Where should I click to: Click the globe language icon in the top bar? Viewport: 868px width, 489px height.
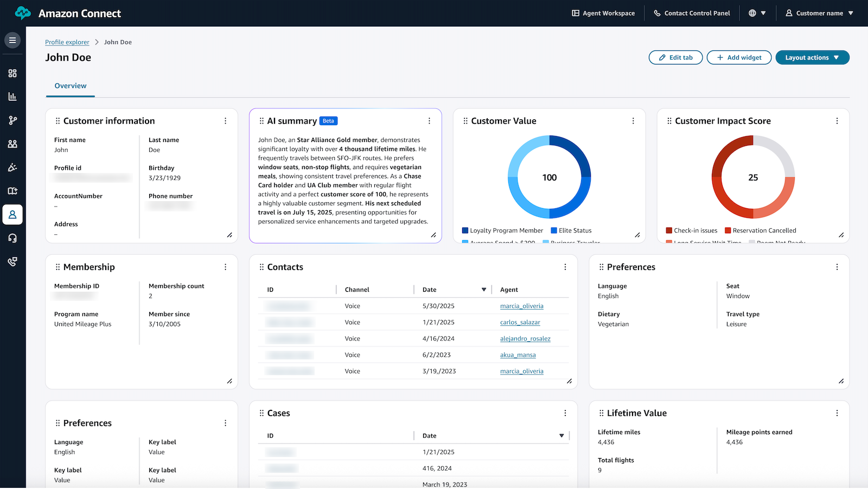[x=751, y=12]
